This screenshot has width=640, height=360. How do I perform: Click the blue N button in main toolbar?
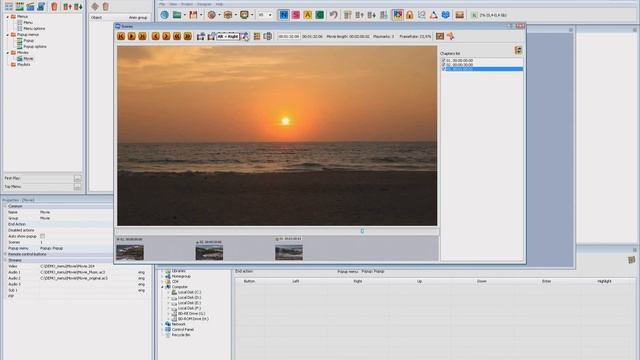pyautogui.click(x=283, y=15)
